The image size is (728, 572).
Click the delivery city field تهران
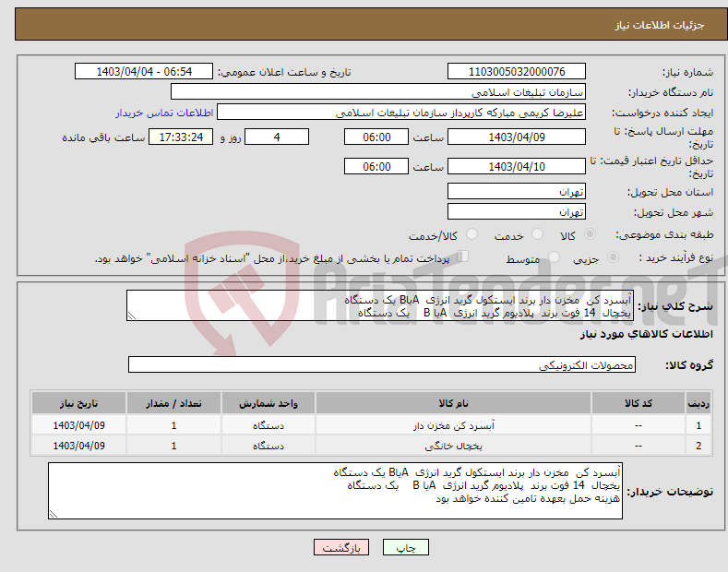pyautogui.click(x=517, y=211)
